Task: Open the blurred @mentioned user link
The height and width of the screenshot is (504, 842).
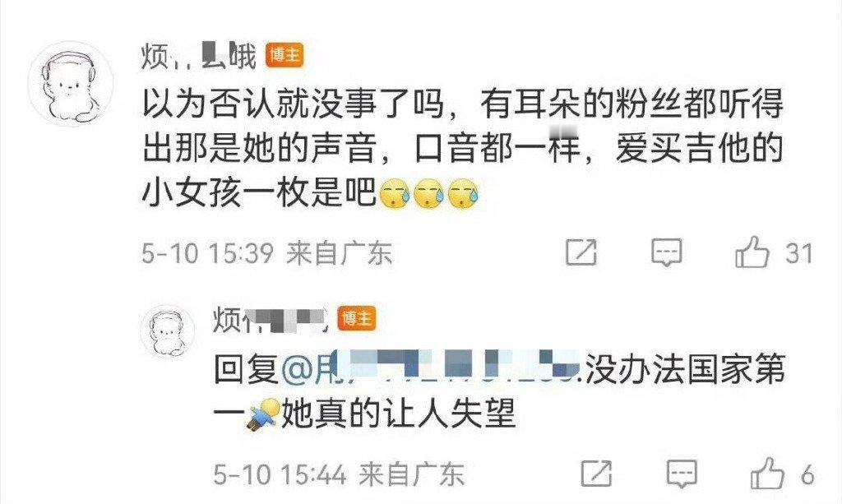Action: (431, 368)
